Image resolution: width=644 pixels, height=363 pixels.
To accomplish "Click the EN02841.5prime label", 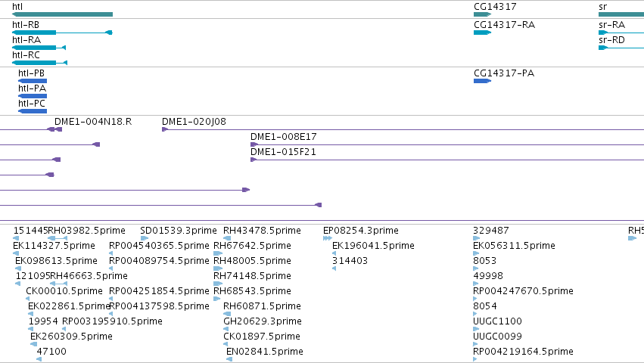I will pyautogui.click(x=265, y=352).
